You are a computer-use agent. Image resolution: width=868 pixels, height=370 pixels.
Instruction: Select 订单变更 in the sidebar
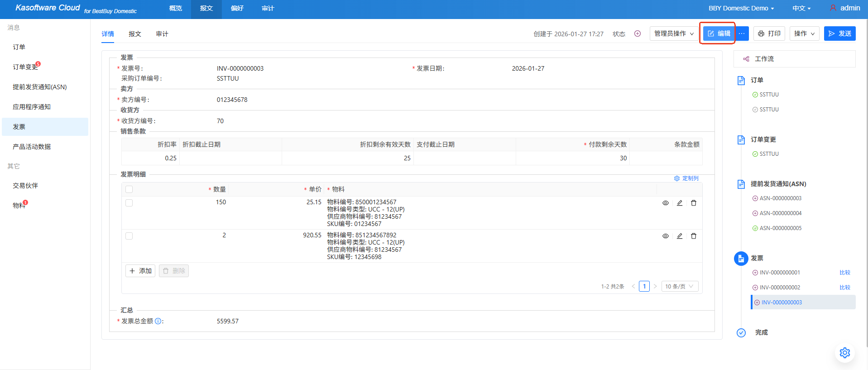click(45, 67)
